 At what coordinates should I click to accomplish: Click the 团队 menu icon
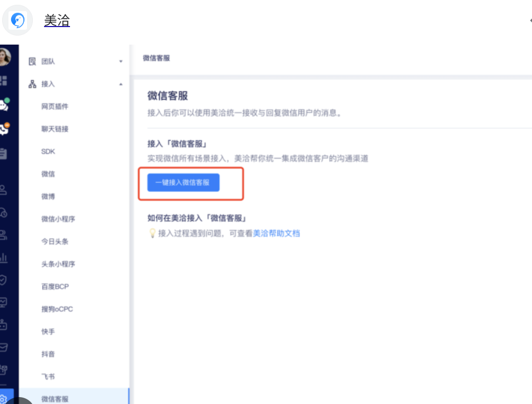click(32, 62)
